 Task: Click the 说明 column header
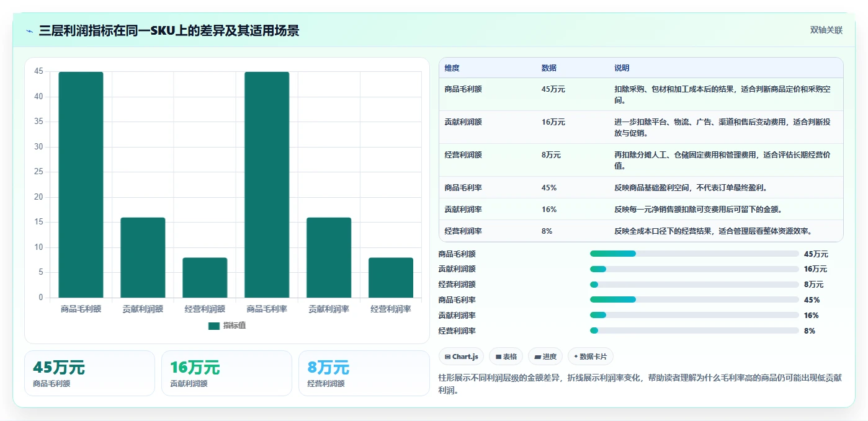[622, 68]
